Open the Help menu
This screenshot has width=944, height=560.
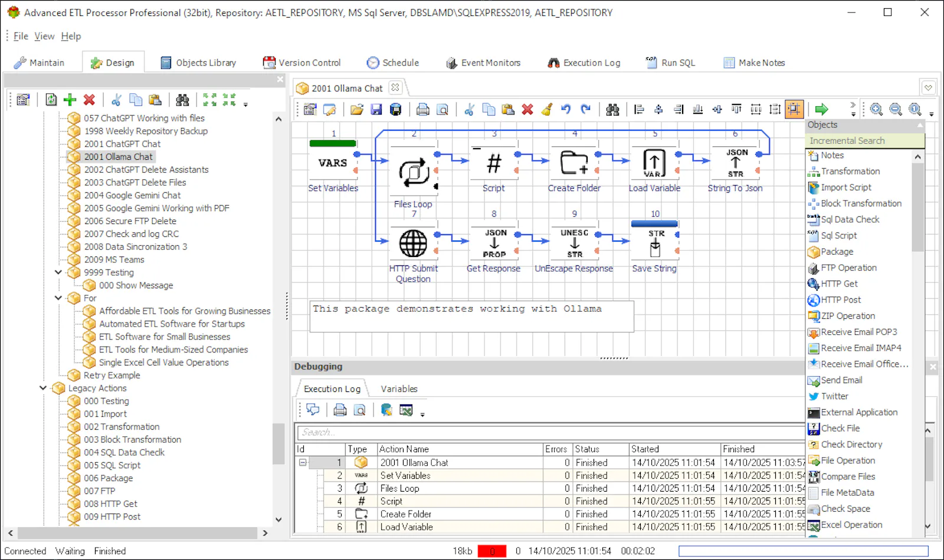click(x=71, y=36)
